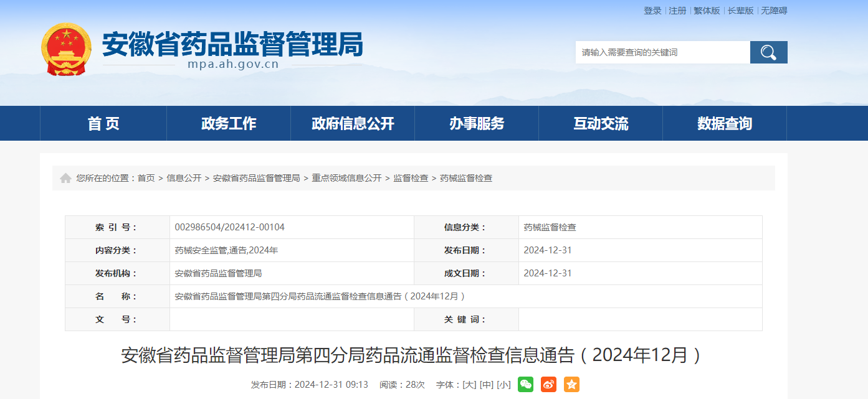The width and height of the screenshot is (868, 399).
Task: Click the national emblem logo
Action: [66, 50]
